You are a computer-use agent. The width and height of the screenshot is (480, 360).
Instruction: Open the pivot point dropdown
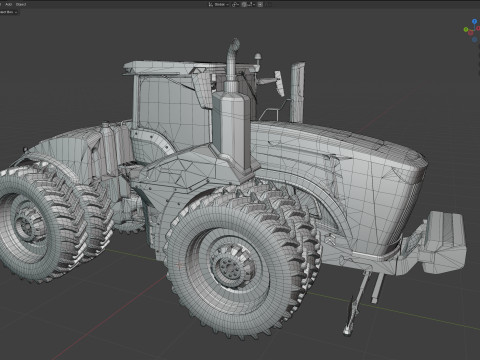coord(235,4)
